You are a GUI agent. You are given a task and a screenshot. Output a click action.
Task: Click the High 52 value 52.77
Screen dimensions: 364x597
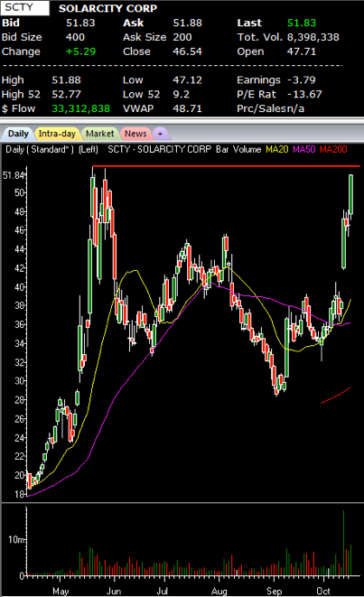tap(66, 94)
